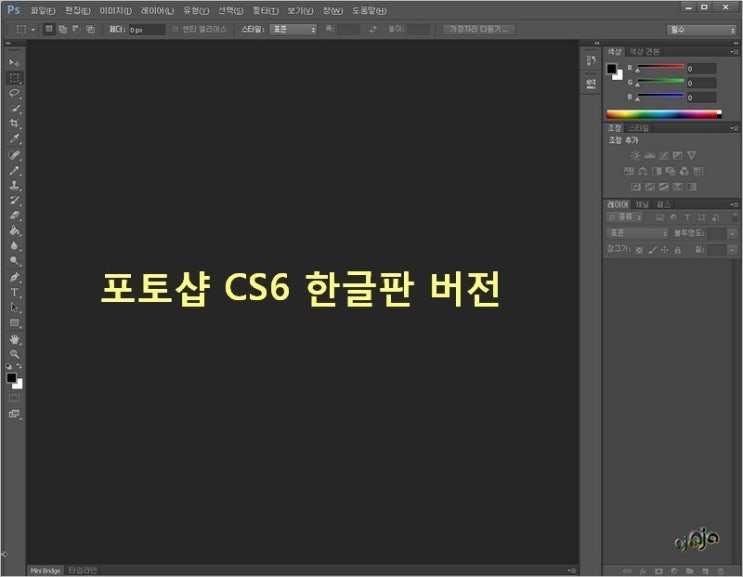The image size is (743, 577).
Task: Select the Blur tool
Action: 14,246
